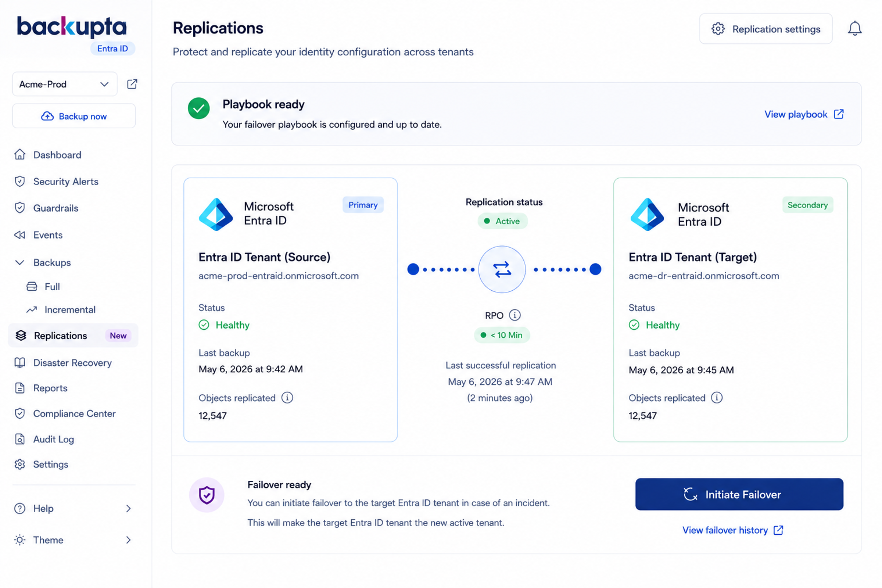
Task: Click the Active replication status badge
Action: pos(502,221)
